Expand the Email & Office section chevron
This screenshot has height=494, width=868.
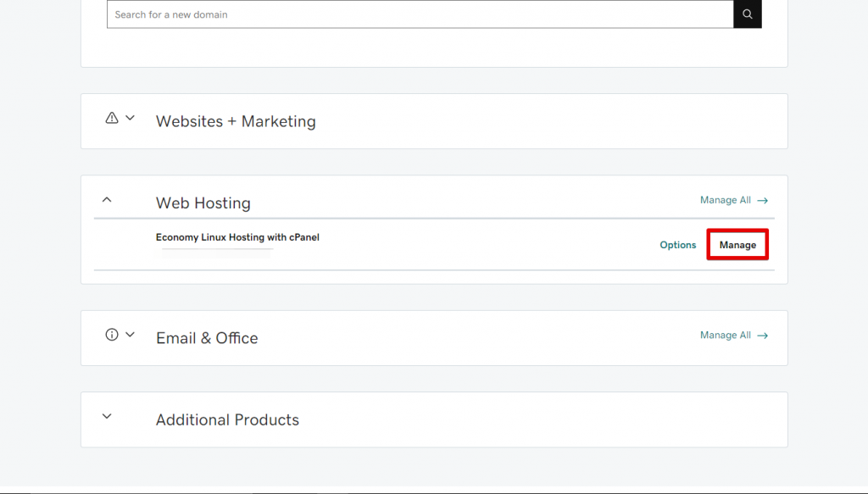[131, 335]
